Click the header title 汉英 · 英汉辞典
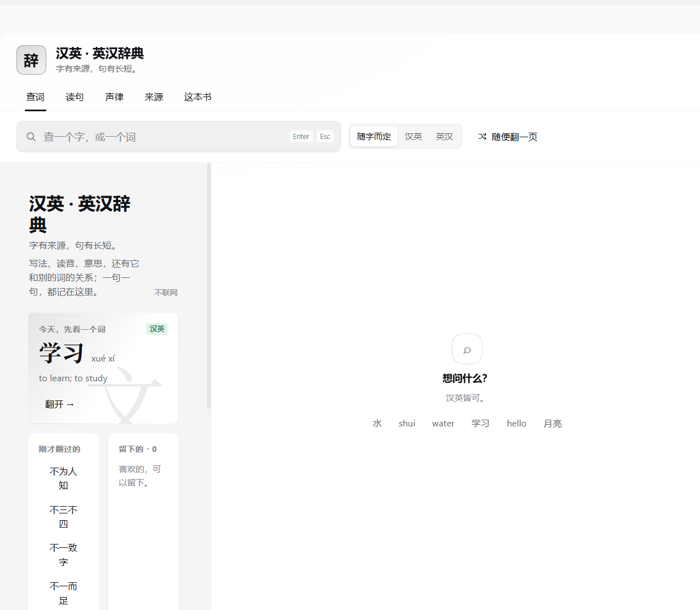Viewport: 700px width, 610px height. pyautogui.click(x=100, y=53)
